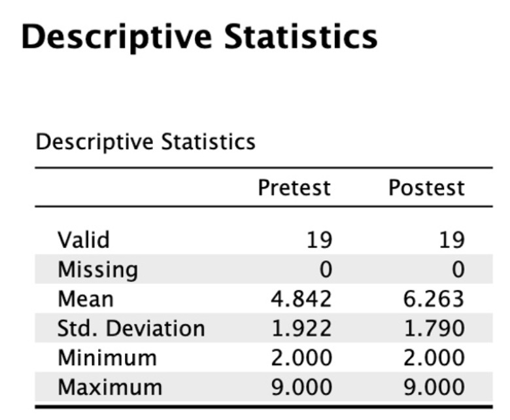Select the Maximum row label
510x420 pixels.
pyautogui.click(x=109, y=387)
